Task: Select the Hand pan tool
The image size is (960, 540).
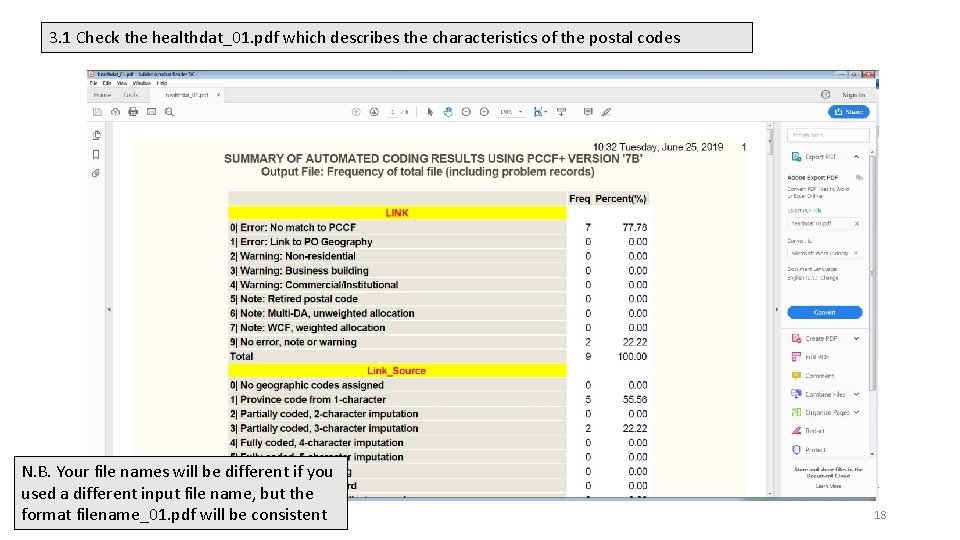Action: (x=448, y=112)
